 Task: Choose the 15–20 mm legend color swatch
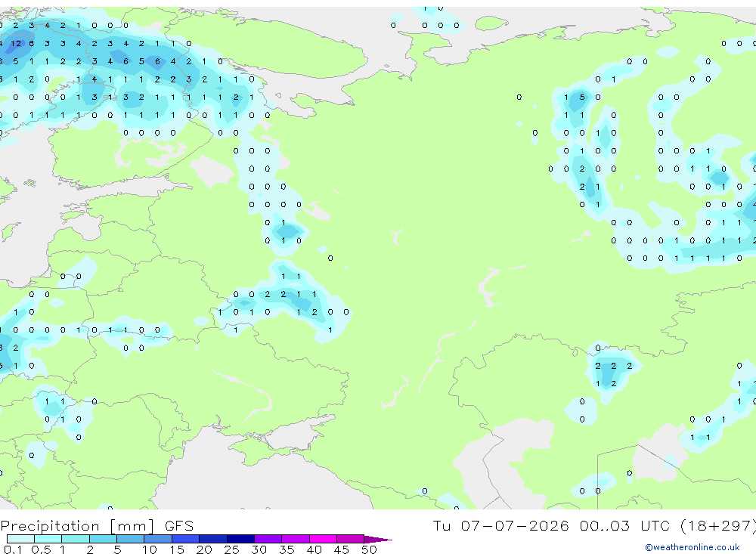click(185, 539)
